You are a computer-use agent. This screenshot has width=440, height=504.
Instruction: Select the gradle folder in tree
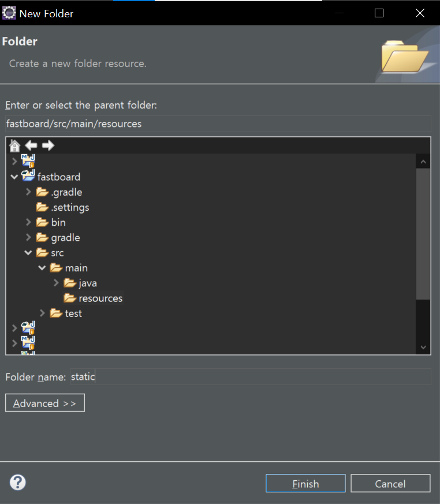[x=65, y=237]
